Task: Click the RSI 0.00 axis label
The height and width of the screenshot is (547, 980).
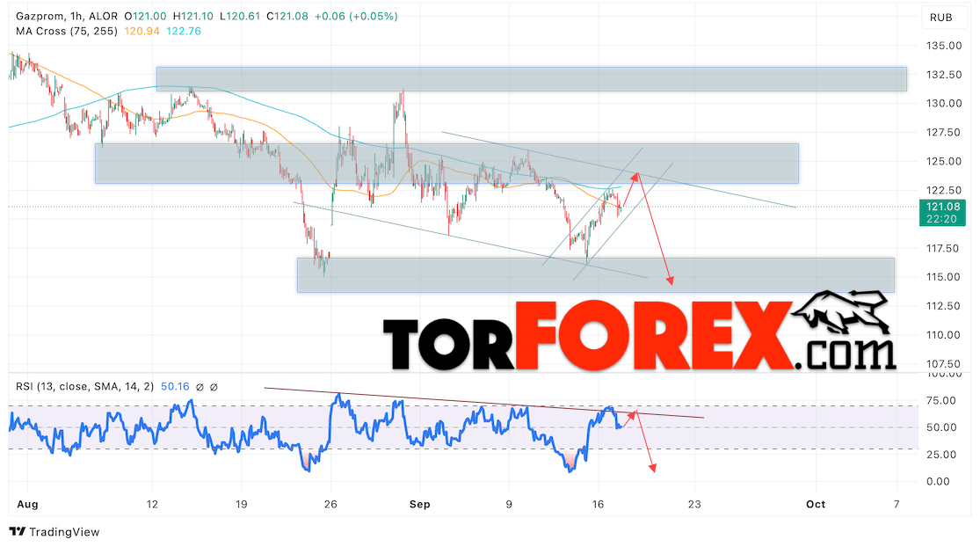Action: 938,481
